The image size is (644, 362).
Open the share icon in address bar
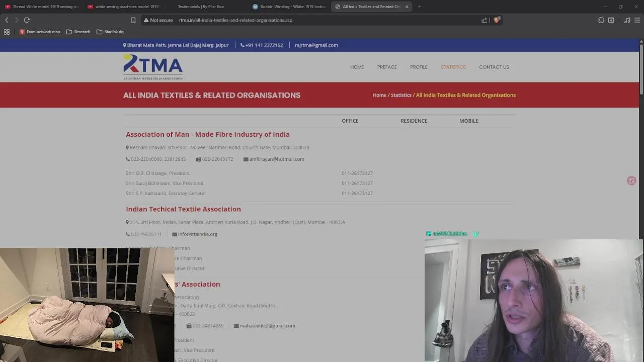tap(484, 20)
